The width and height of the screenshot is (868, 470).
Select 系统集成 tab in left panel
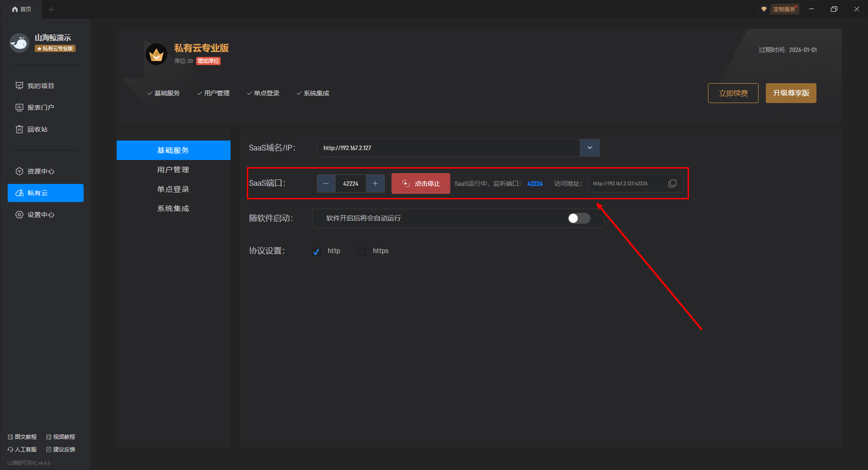pyautogui.click(x=174, y=208)
